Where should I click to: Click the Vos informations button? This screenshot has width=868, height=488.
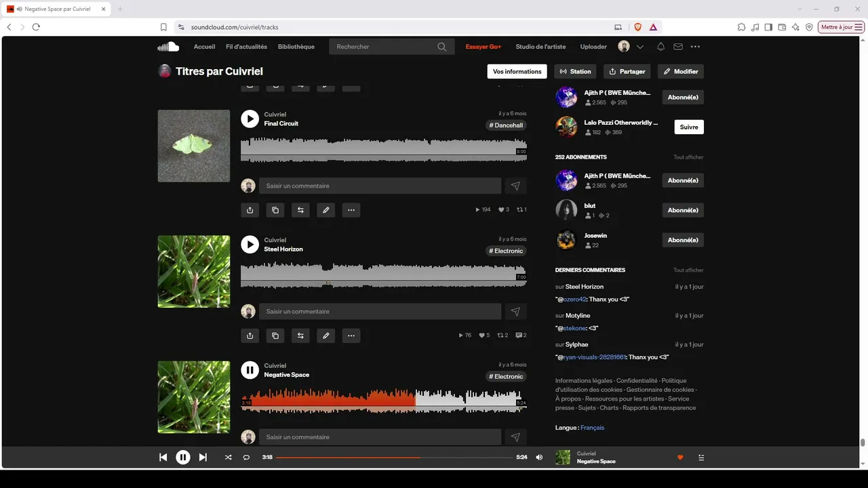pos(517,71)
